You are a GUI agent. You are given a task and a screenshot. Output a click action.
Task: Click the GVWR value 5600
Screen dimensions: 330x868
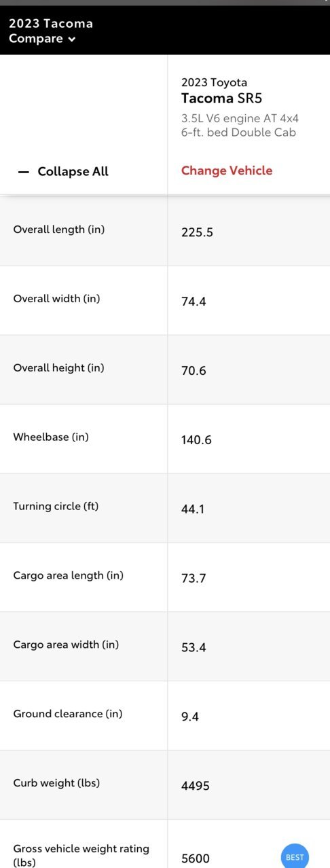pos(196,858)
